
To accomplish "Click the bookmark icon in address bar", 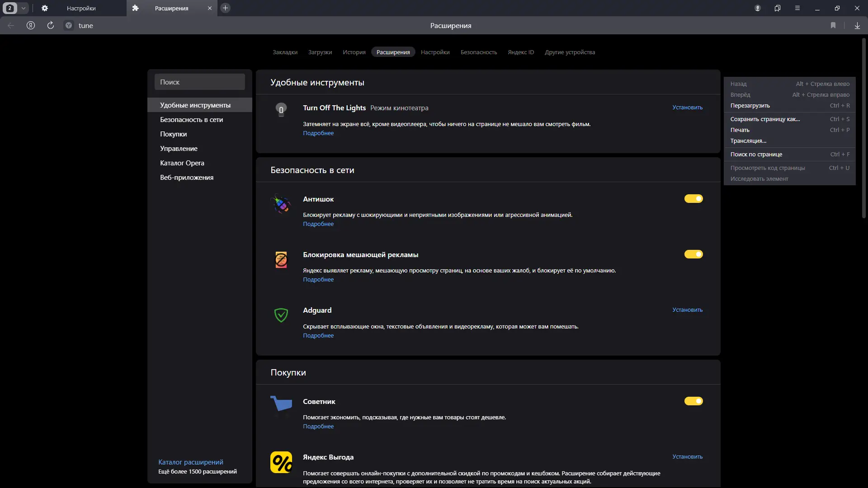I will click(x=833, y=25).
